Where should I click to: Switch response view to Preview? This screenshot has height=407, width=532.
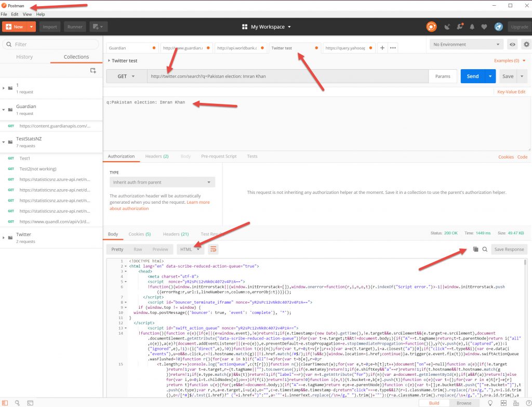click(x=160, y=250)
